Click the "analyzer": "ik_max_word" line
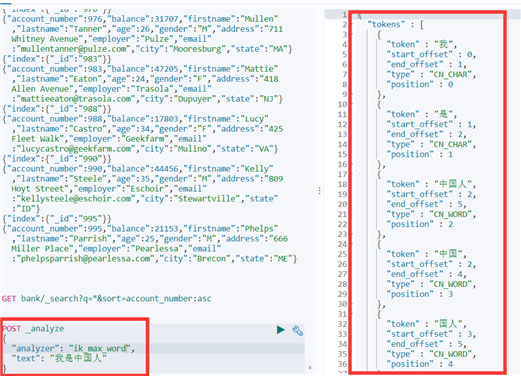The image size is (521, 376). click(x=73, y=349)
